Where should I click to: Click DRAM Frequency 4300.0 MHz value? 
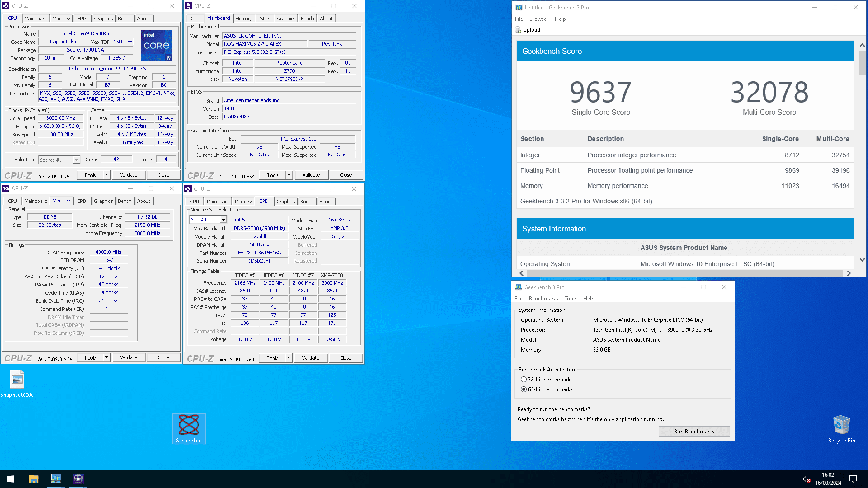tap(108, 253)
